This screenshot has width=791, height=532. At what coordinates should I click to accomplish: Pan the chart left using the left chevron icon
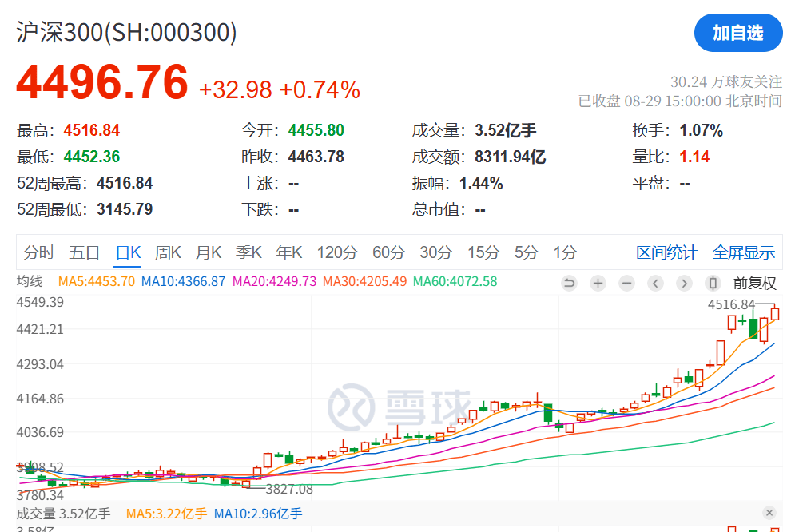click(656, 283)
